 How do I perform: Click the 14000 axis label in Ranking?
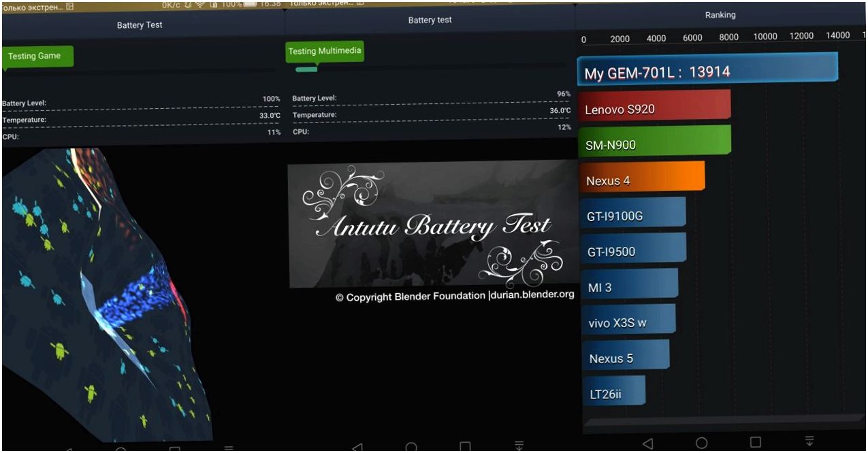[x=837, y=35]
